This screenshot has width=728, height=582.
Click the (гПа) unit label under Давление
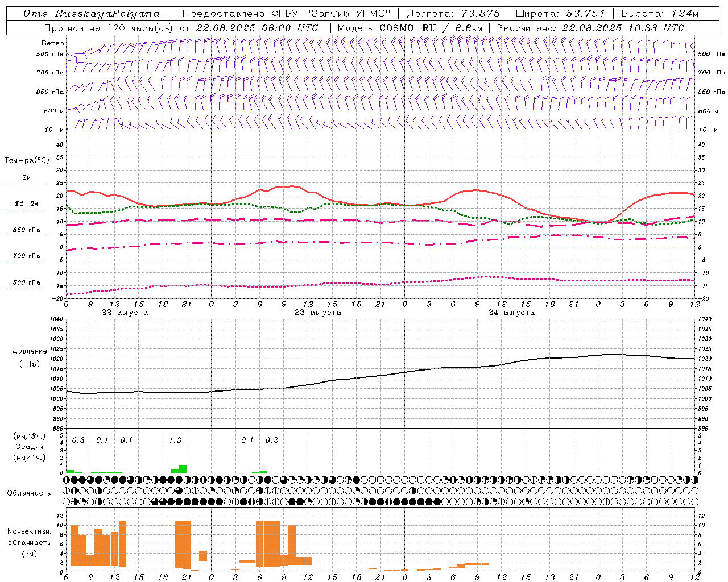coord(29,364)
